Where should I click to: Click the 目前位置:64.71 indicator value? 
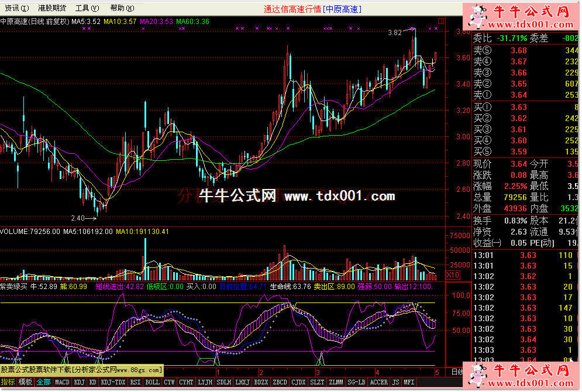point(243,287)
